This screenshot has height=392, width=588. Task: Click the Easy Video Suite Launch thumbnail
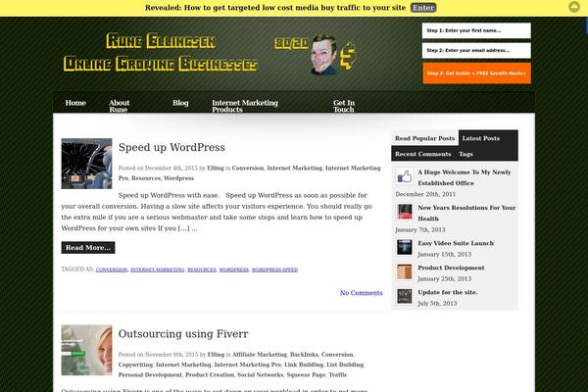point(404,248)
